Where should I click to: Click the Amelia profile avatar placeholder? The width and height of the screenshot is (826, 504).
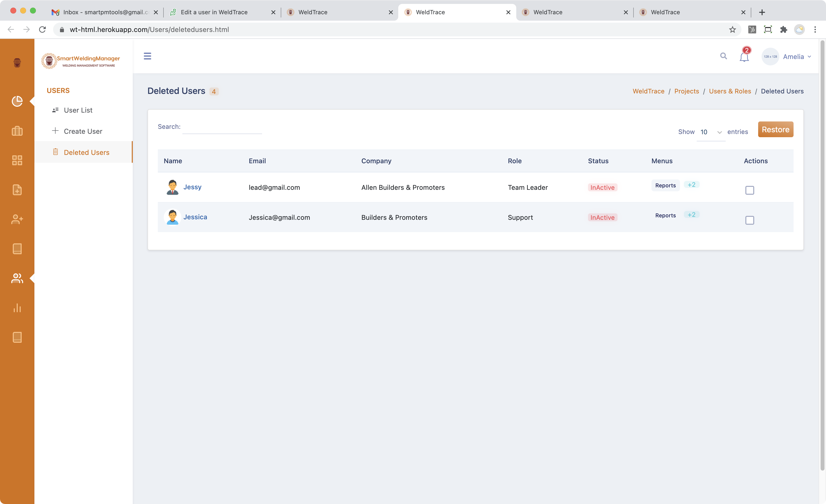point(770,56)
